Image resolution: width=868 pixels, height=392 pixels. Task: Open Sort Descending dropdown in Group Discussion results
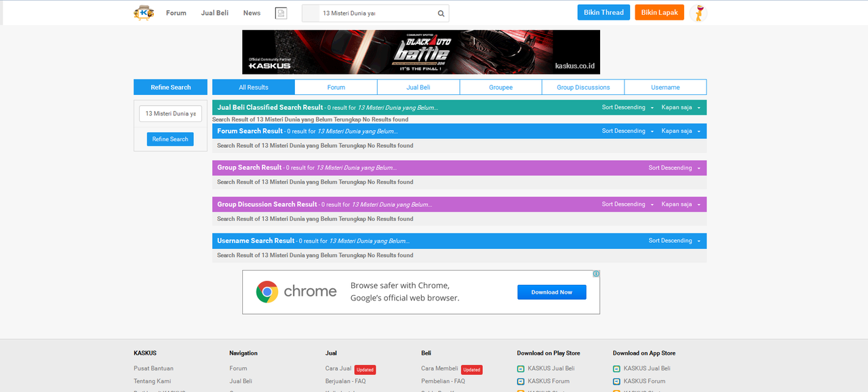click(628, 204)
